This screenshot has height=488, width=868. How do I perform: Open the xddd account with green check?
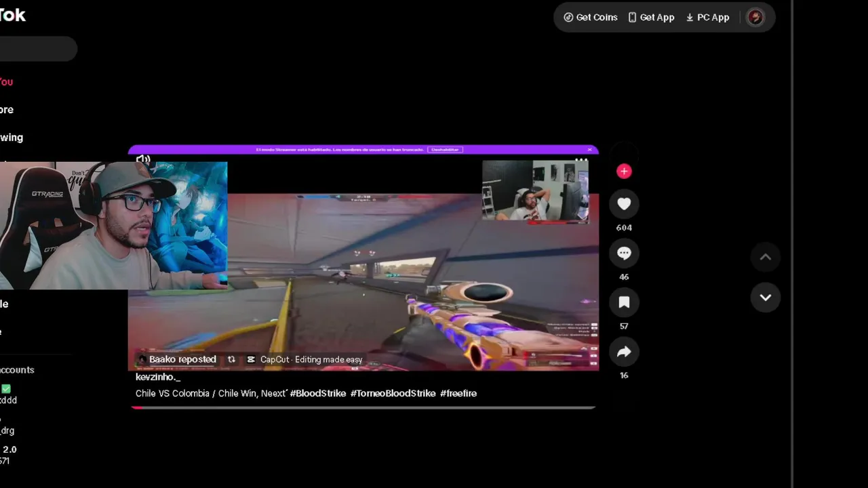click(8, 394)
